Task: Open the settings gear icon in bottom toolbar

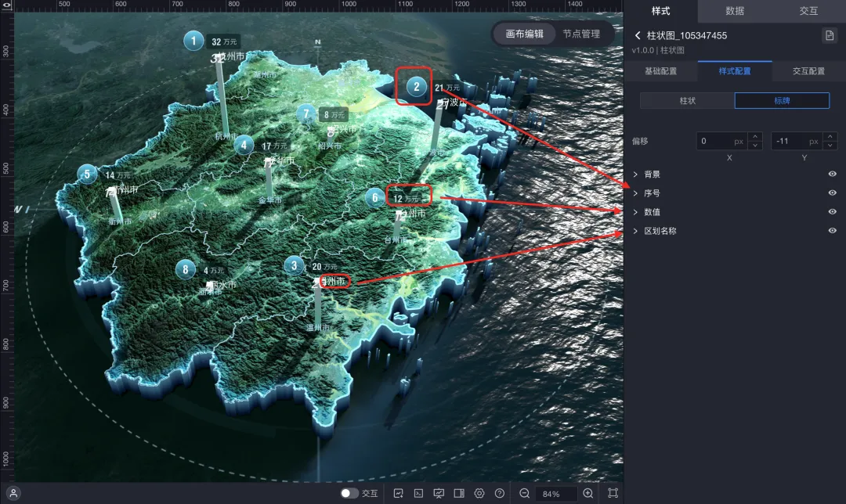Action: (x=479, y=493)
